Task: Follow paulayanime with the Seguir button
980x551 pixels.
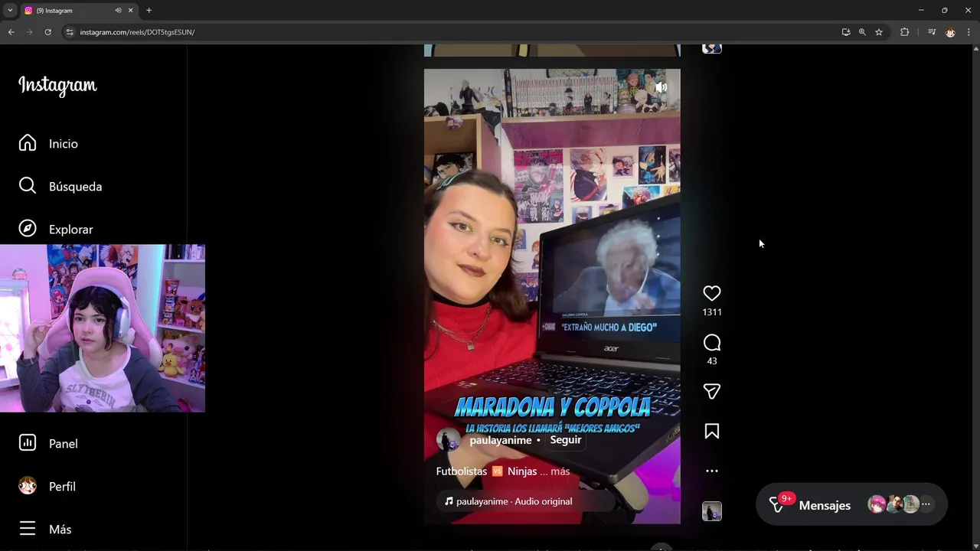Action: click(x=566, y=440)
